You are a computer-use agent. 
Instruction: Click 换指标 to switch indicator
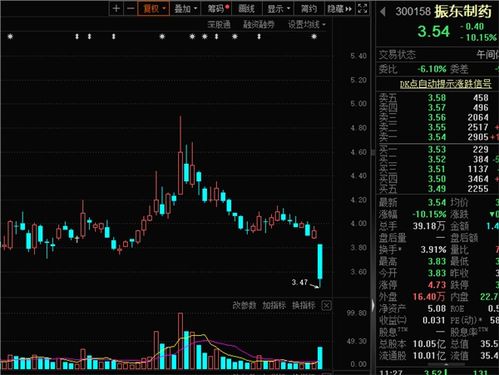point(304,305)
